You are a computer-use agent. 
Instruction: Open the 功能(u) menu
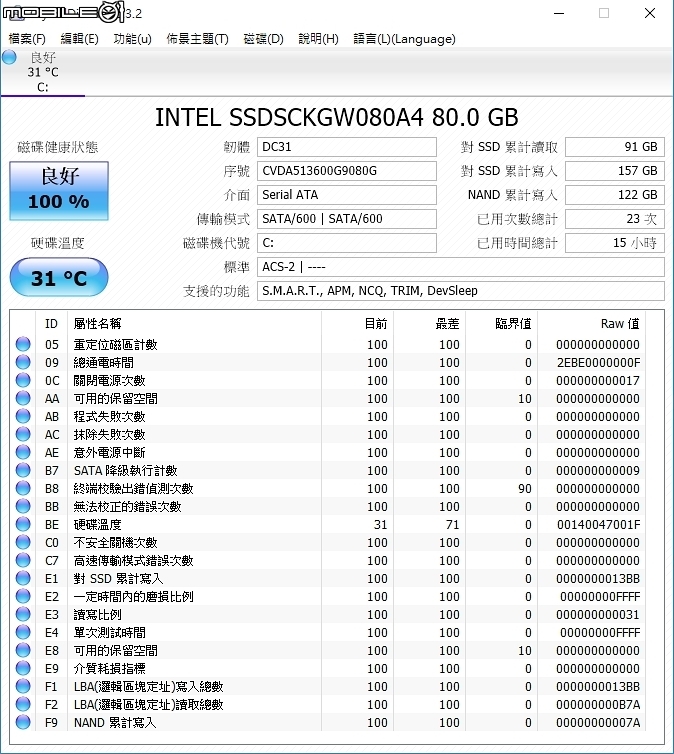coord(132,39)
